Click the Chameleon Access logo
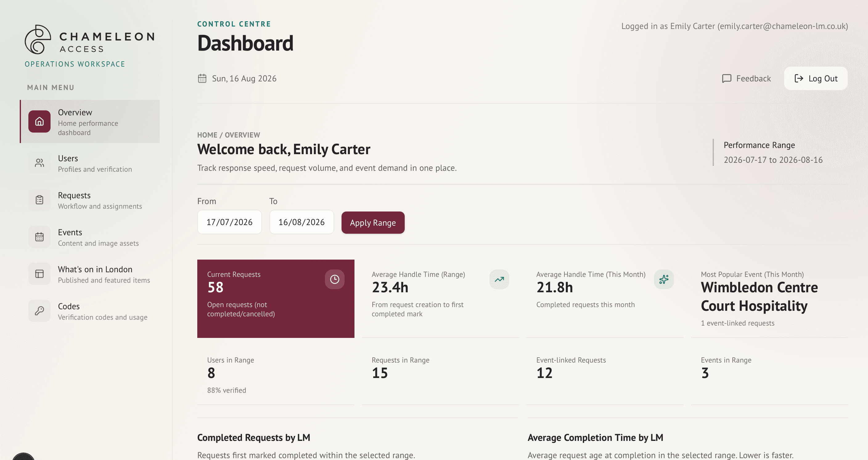This screenshot has width=868, height=460. pyautogui.click(x=90, y=39)
